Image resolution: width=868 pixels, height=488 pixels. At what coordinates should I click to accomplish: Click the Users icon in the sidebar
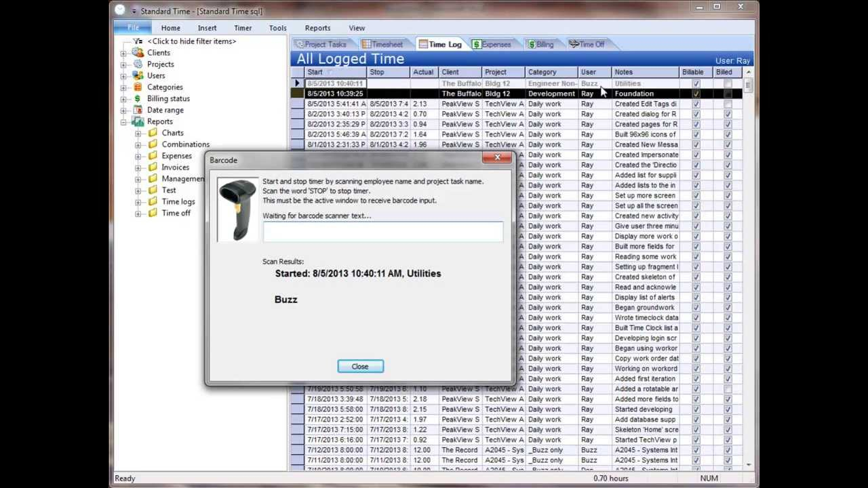(x=138, y=75)
